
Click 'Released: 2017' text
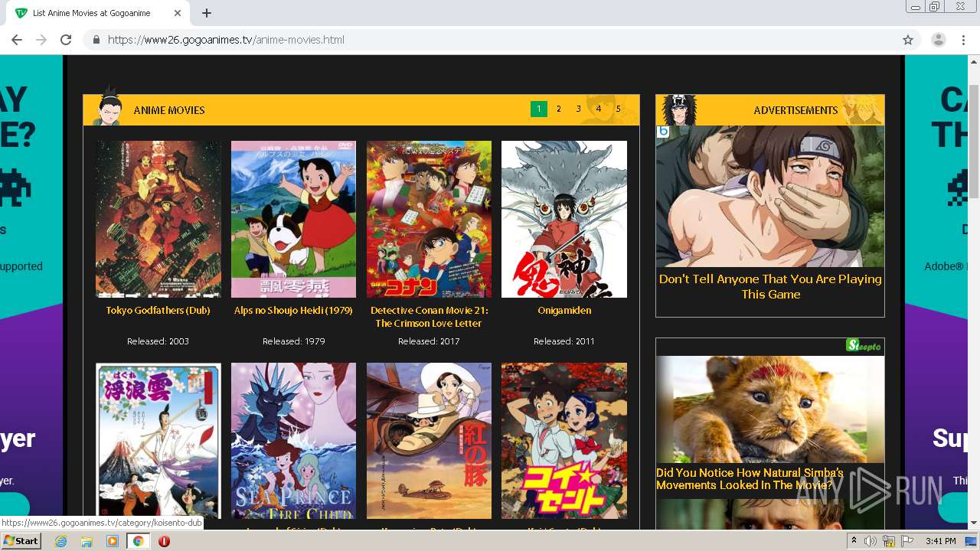pos(429,341)
